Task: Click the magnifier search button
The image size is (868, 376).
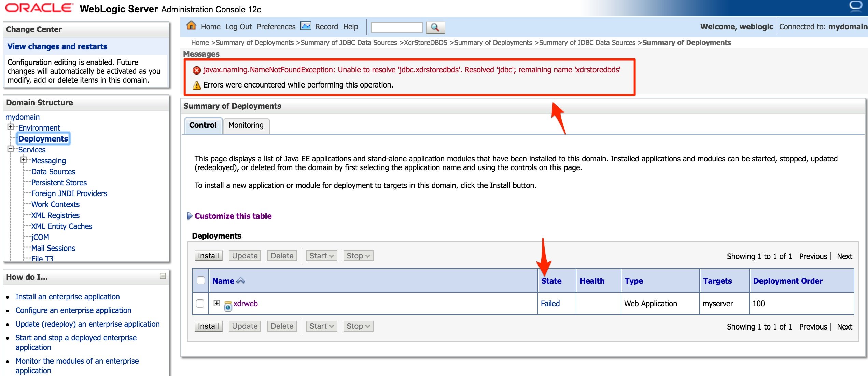Action: (x=435, y=27)
